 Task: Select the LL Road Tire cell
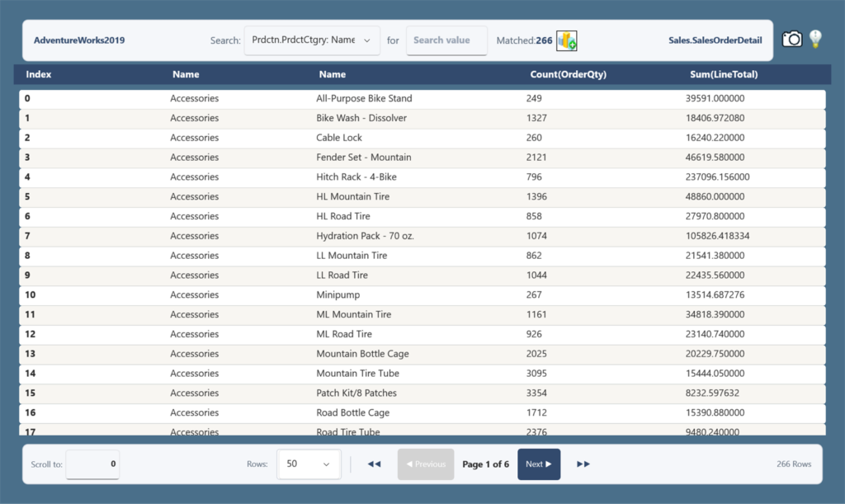(x=342, y=276)
